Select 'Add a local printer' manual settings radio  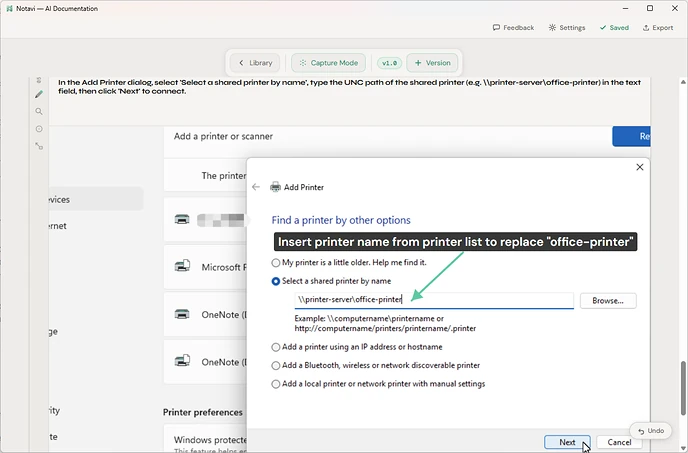point(276,384)
